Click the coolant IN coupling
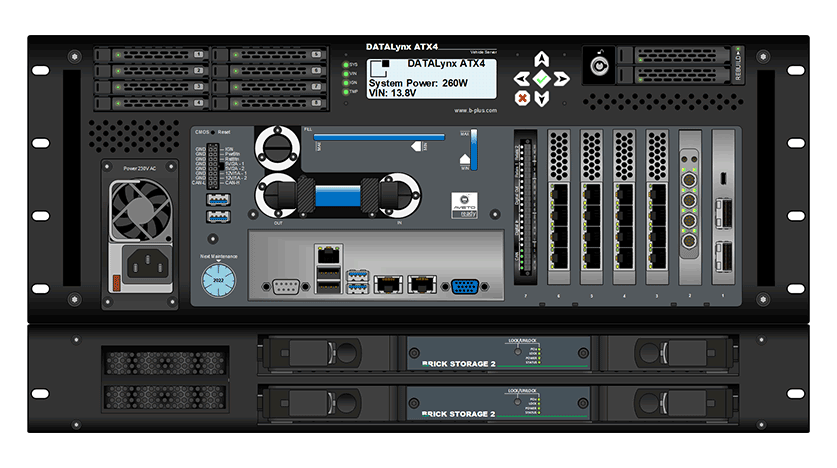The height and width of the screenshot is (468, 837). point(399,195)
